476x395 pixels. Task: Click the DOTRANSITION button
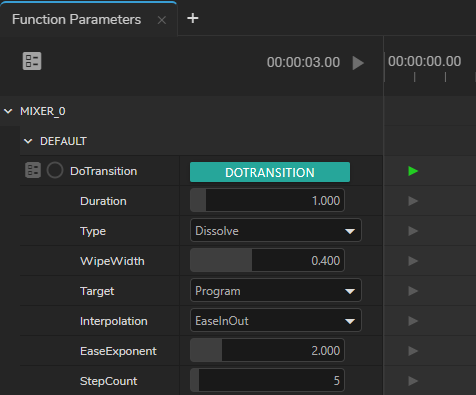point(270,172)
